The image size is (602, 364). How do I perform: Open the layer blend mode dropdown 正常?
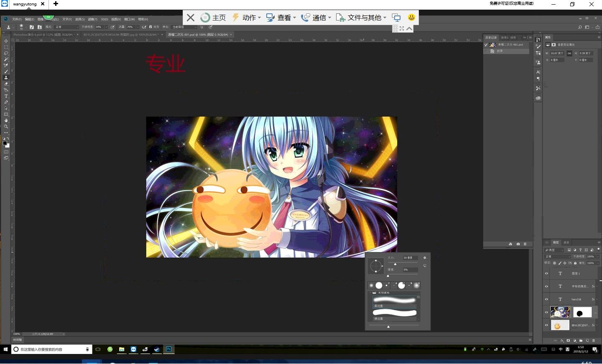pos(557,257)
